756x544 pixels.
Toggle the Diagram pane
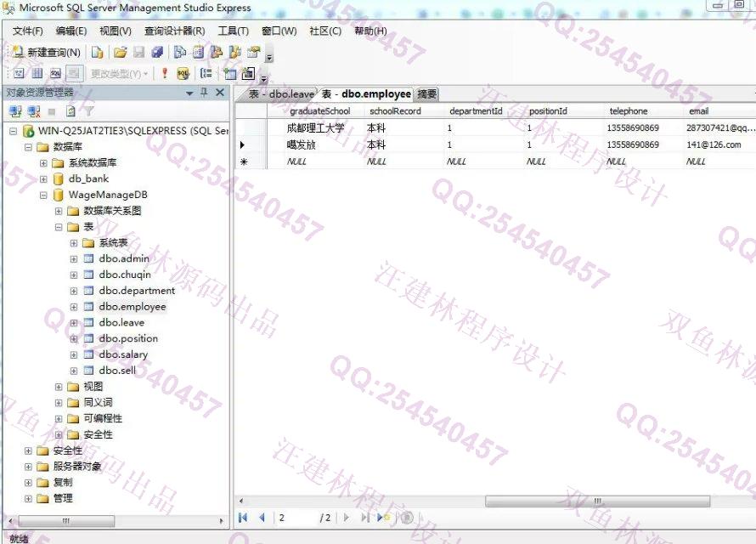tap(19, 73)
